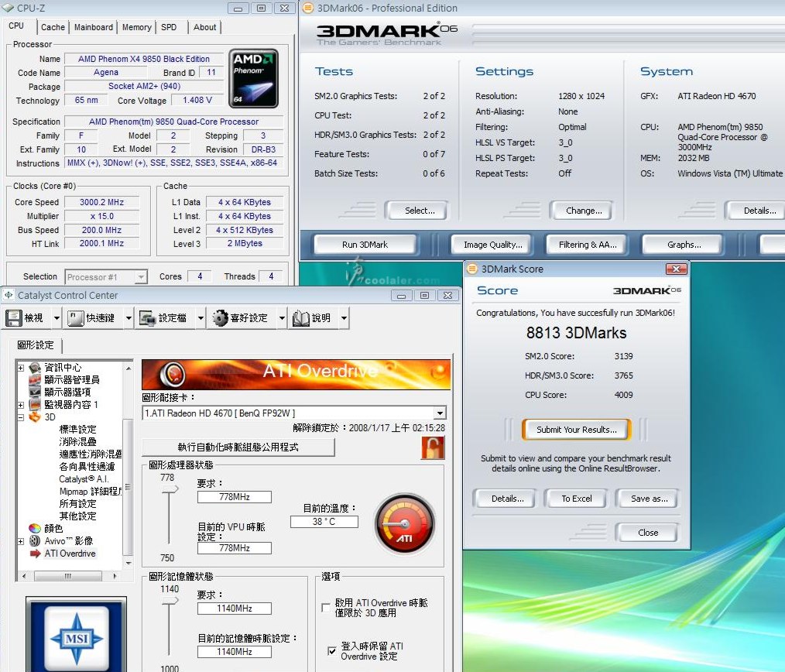Viewport: 785px width, 672px height.
Task: Switch to the Memory tab in CPU-Z
Action: point(137,27)
